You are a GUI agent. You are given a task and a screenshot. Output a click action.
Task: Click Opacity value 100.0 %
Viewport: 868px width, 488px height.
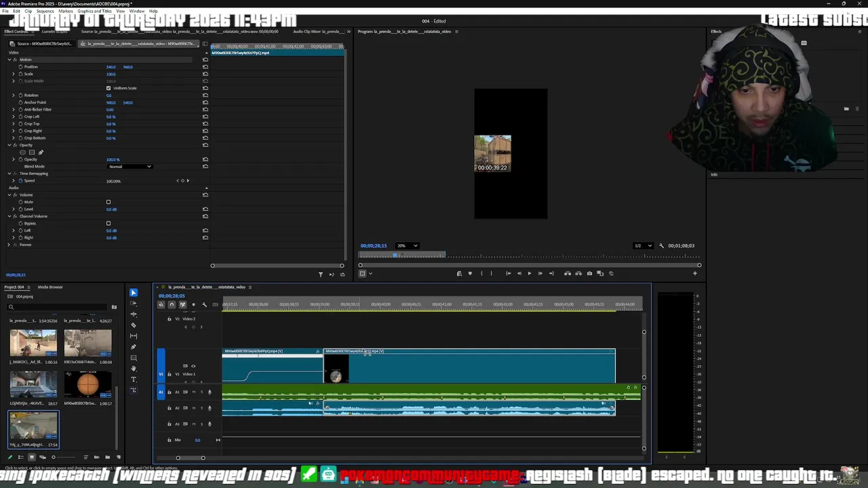pos(113,159)
